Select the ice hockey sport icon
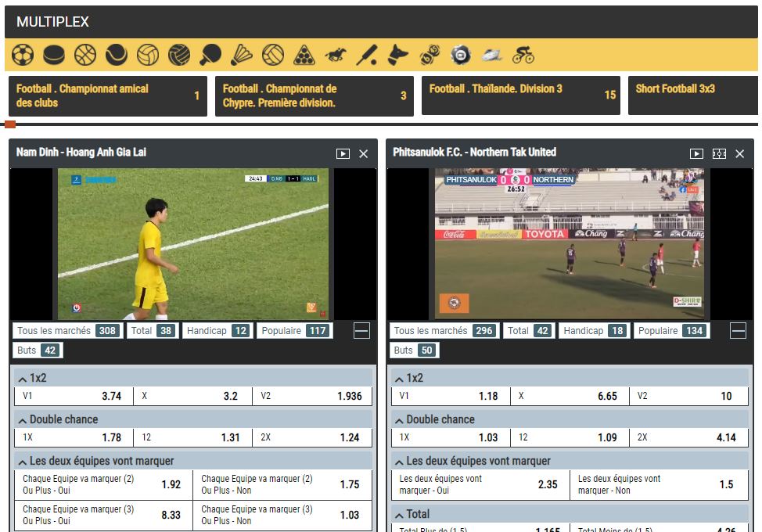The height and width of the screenshot is (532, 762). 55,55
